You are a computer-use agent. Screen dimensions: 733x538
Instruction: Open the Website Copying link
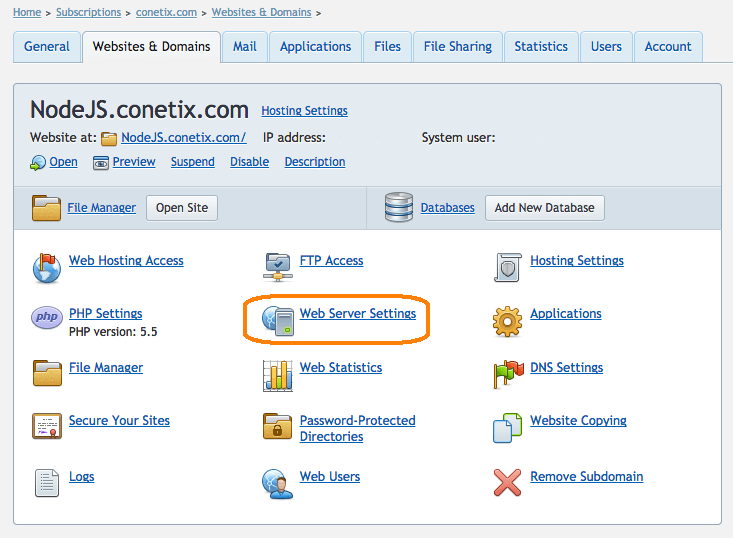coord(578,421)
